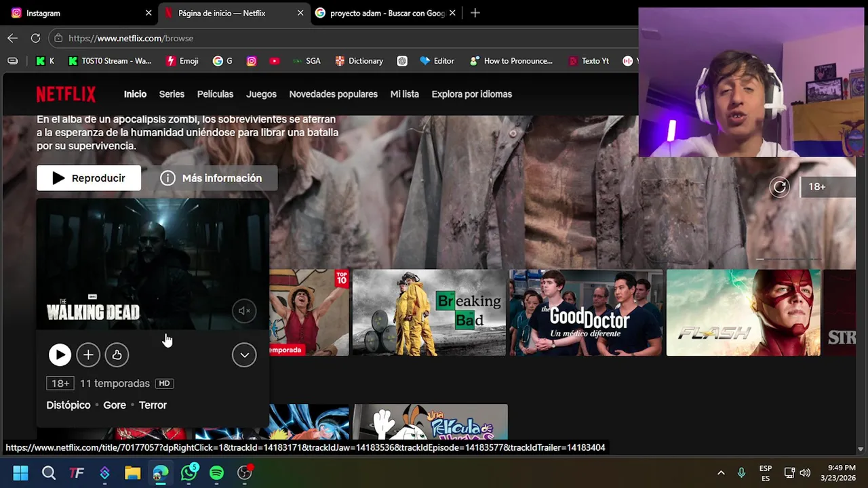Click the "11 temporadas" text
The image size is (868, 488).
[x=115, y=384]
